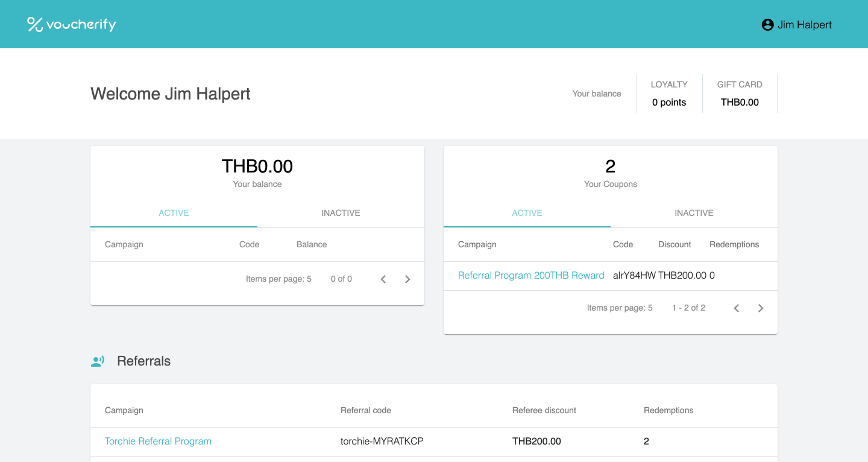Screen dimensions: 868x462
Task: Show Inactive coupons tab
Action: click(x=694, y=213)
